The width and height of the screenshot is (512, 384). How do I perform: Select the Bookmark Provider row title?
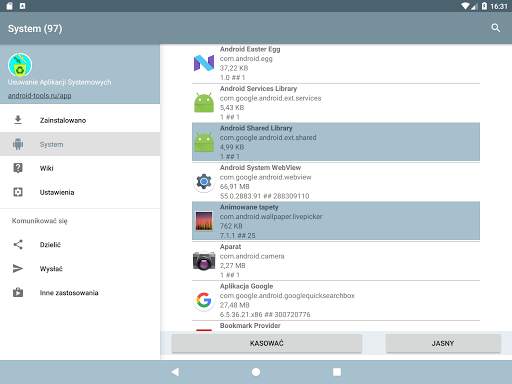250,325
